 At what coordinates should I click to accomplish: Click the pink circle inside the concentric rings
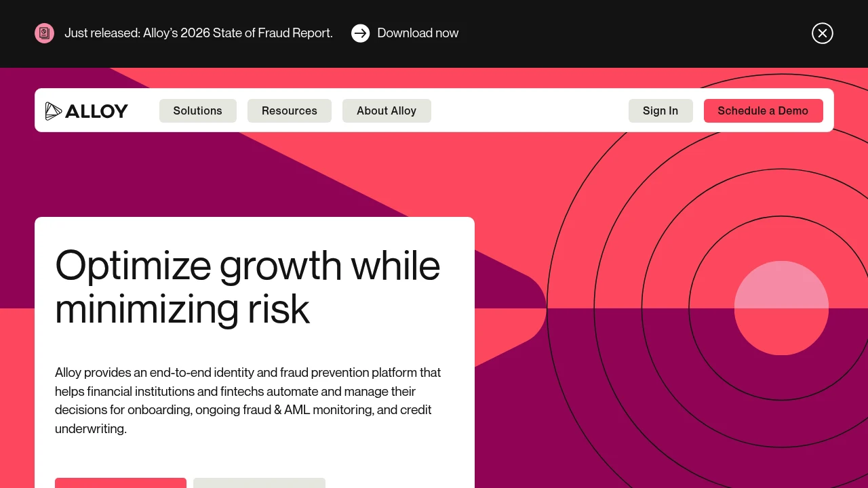point(781,308)
